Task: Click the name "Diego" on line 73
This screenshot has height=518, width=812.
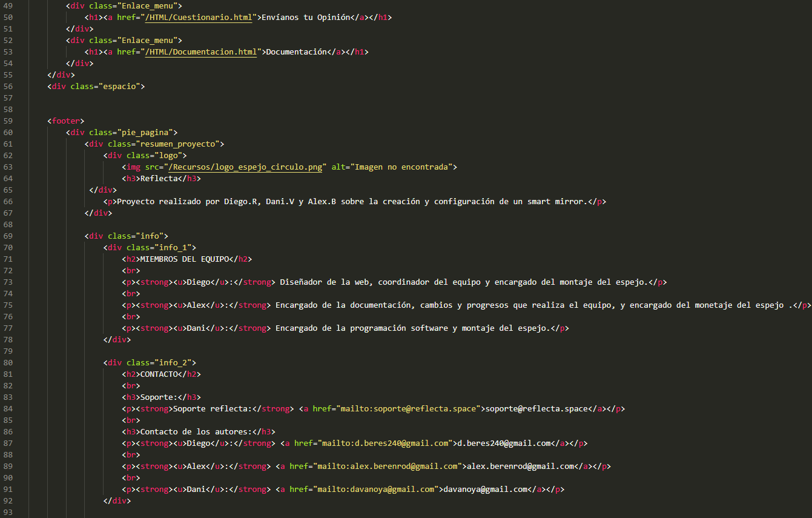Action: (199, 282)
